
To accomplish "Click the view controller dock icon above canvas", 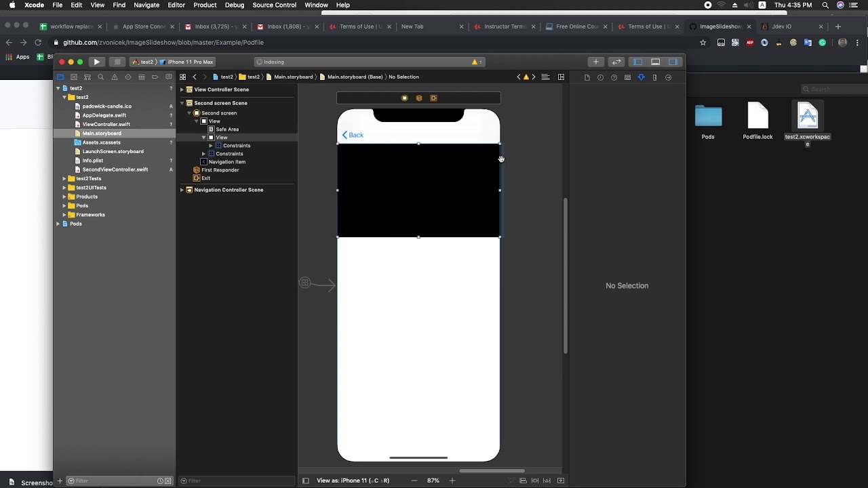I will click(404, 98).
